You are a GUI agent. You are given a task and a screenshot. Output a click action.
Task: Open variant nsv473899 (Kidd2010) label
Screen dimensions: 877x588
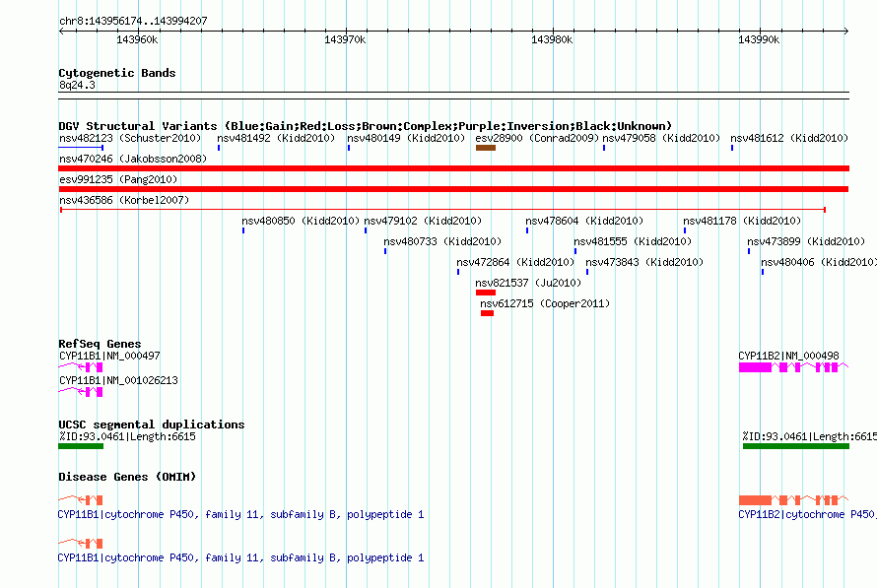tap(806, 241)
